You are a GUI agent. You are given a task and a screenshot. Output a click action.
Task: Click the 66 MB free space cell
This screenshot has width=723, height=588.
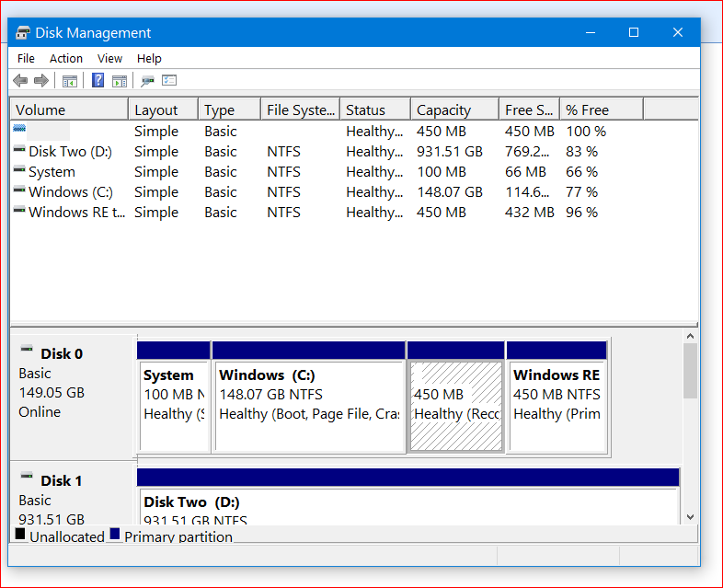(x=525, y=172)
